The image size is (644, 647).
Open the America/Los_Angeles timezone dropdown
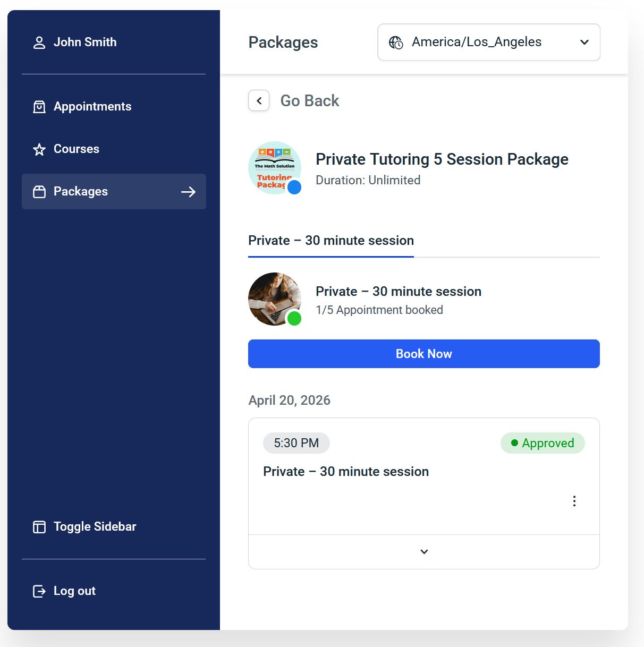(x=489, y=42)
